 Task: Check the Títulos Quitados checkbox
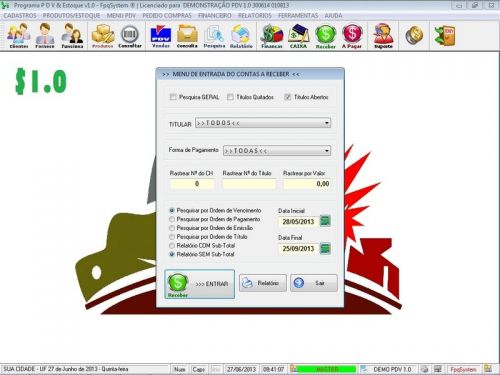pos(230,97)
